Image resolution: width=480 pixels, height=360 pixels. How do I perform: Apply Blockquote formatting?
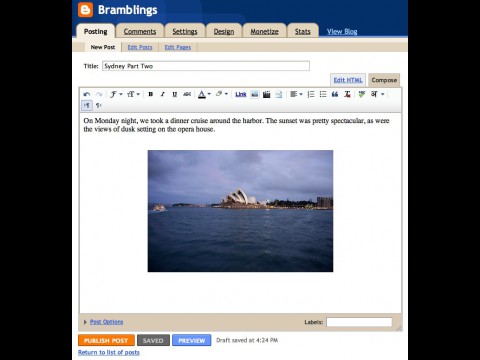[x=335, y=94]
